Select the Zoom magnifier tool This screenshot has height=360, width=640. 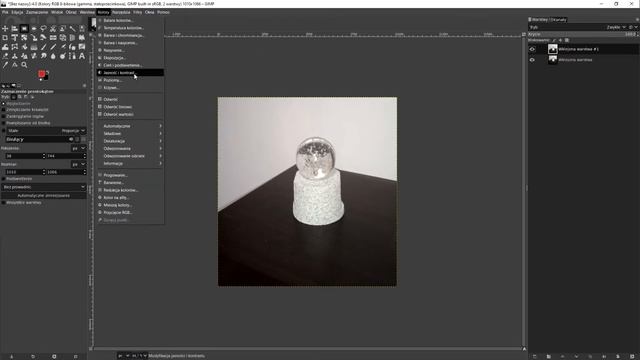click(24, 65)
